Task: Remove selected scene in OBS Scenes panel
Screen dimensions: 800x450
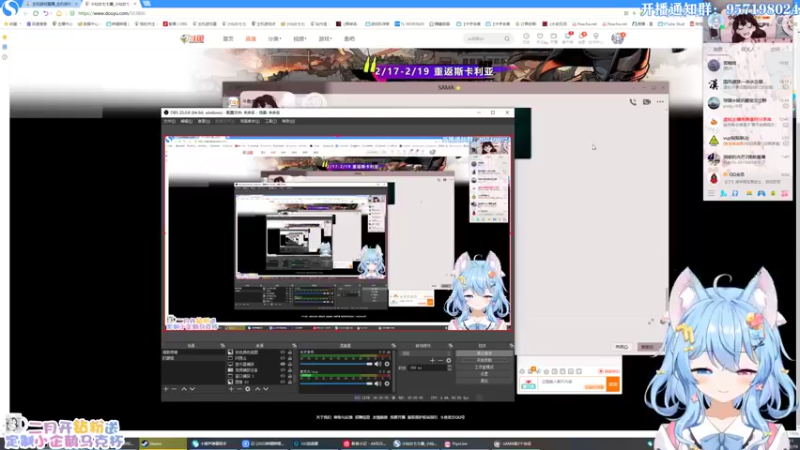Action: [174, 389]
